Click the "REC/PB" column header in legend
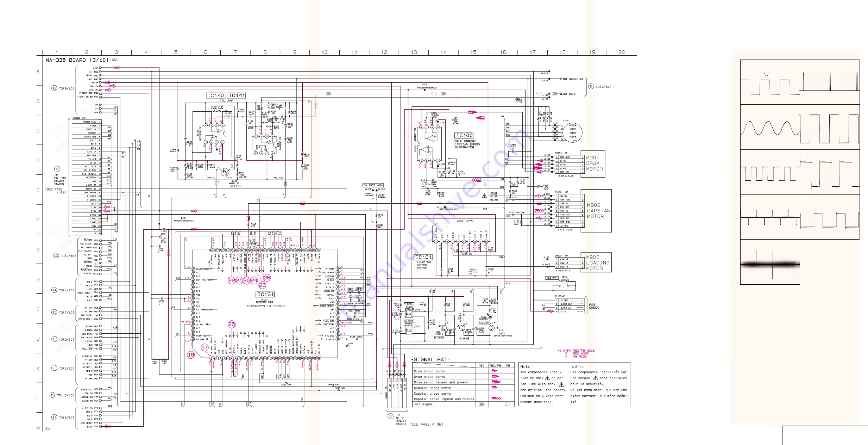 (x=495, y=366)
